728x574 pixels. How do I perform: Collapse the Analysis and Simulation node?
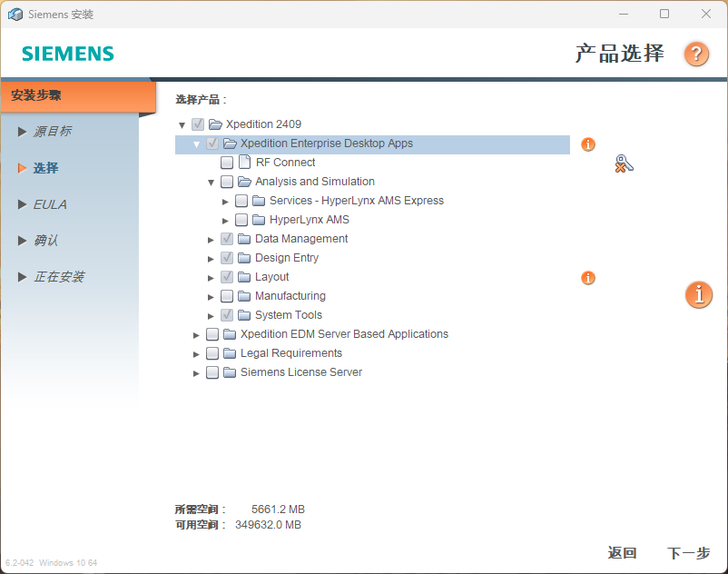[x=212, y=182]
